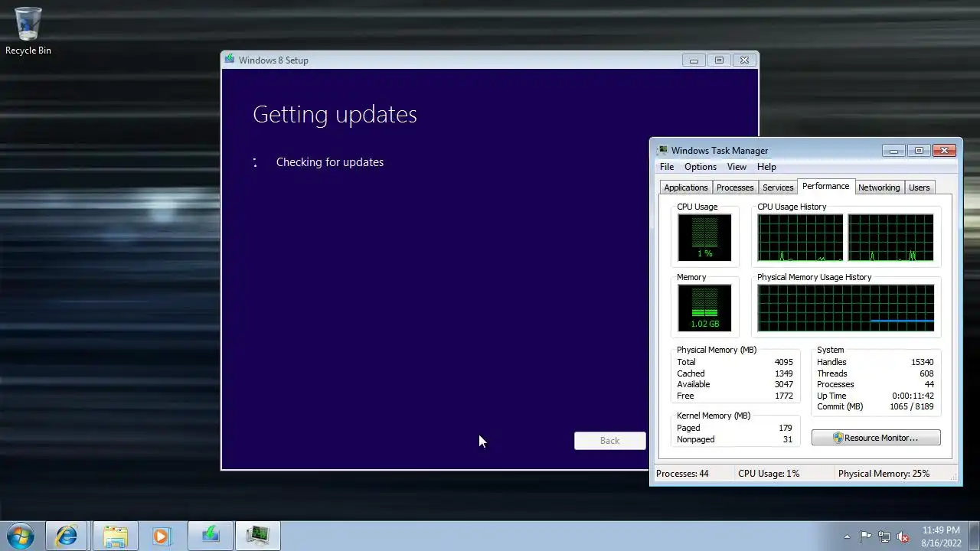Image resolution: width=980 pixels, height=551 pixels.
Task: Click 'Processes: 44' in status bar
Action: 682,474
